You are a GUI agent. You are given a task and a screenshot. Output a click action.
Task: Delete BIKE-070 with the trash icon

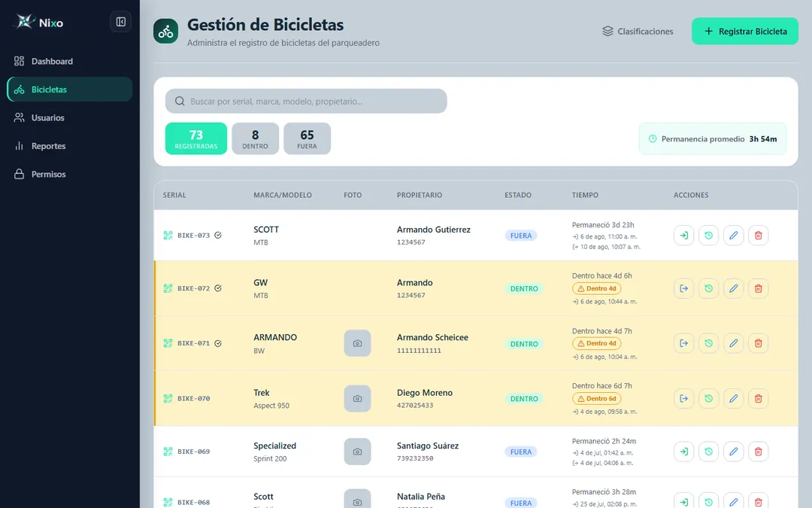[x=758, y=399]
